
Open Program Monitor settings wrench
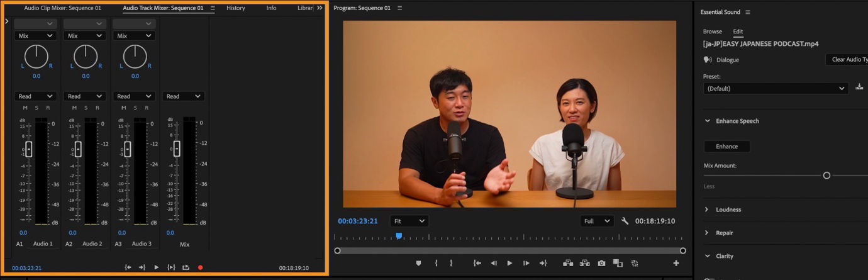[625, 221]
